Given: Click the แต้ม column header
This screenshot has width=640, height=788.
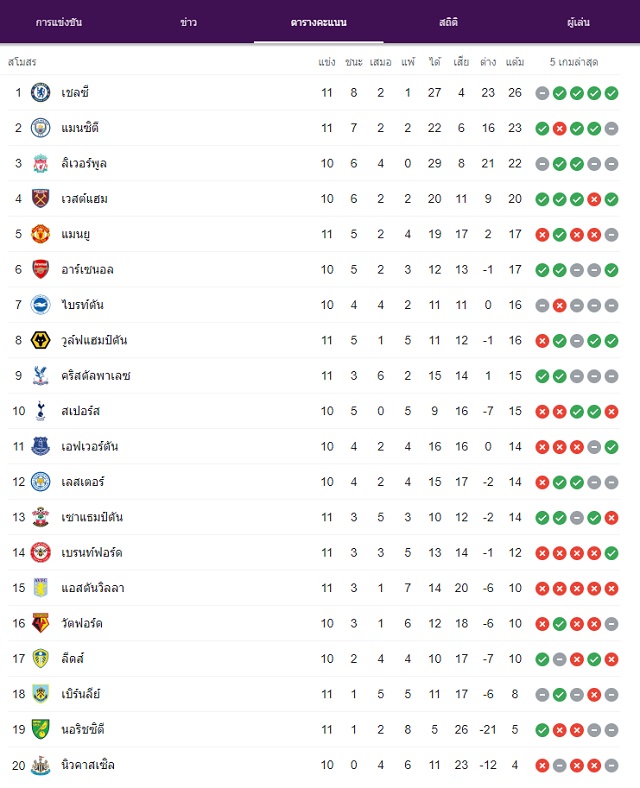Looking at the screenshot, I should point(515,62).
